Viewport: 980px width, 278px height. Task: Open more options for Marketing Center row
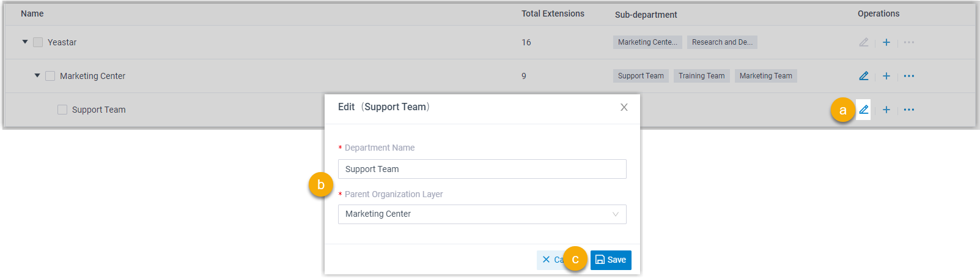(x=908, y=76)
